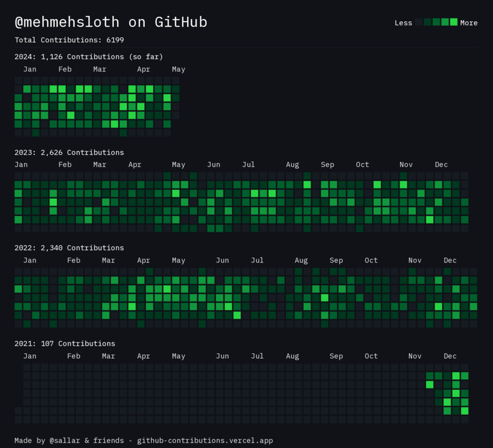Click the Feb label in the 2023 graph
Image resolution: width=493 pixels, height=448 pixels.
coord(65,164)
